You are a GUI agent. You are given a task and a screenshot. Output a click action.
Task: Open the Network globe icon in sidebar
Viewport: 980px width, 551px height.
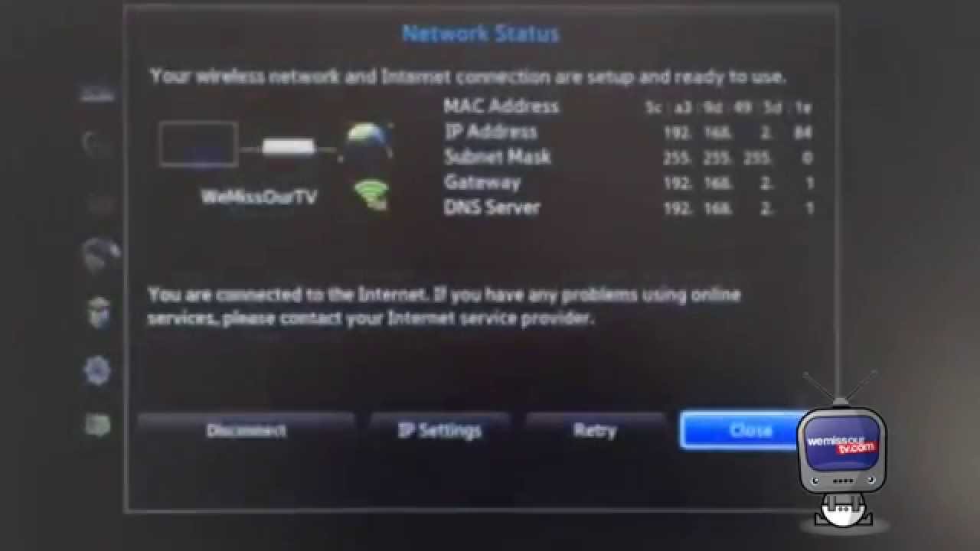(100, 255)
